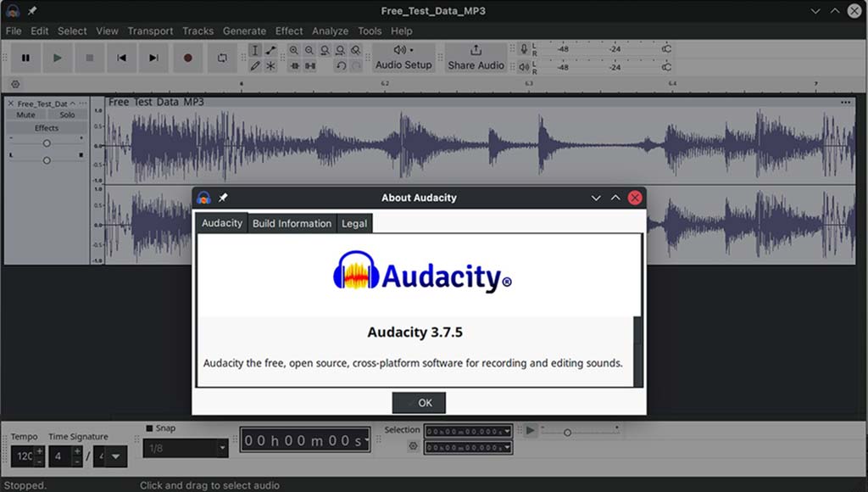
Task: Click the Pause transport button
Action: coord(25,58)
